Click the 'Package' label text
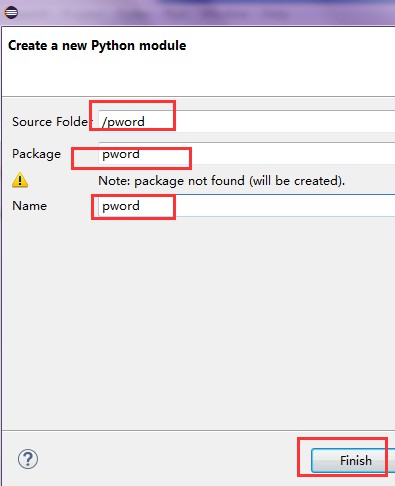The image size is (395, 486). tap(37, 154)
